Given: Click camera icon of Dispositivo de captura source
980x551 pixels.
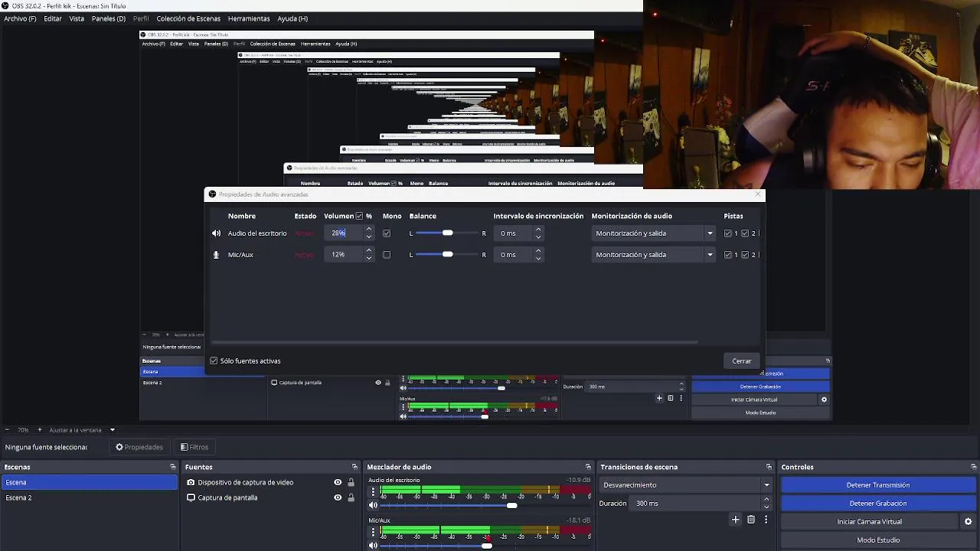Looking at the screenshot, I should pyautogui.click(x=191, y=482).
